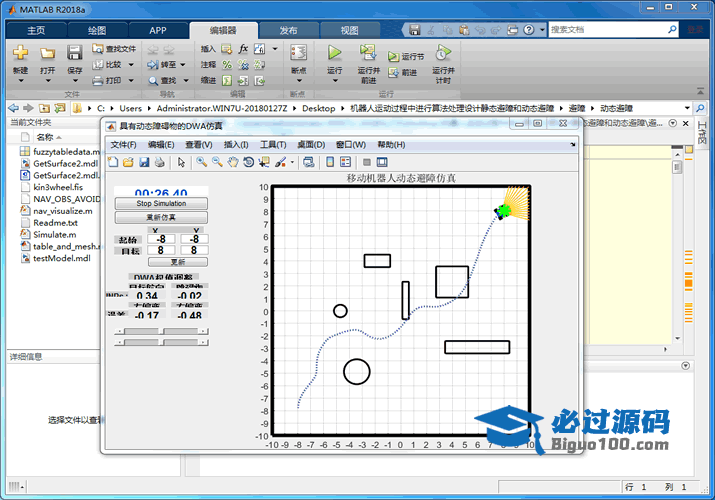The width and height of the screenshot is (715, 500).
Task: Go up one folder via address bar icon
Action: (44, 108)
